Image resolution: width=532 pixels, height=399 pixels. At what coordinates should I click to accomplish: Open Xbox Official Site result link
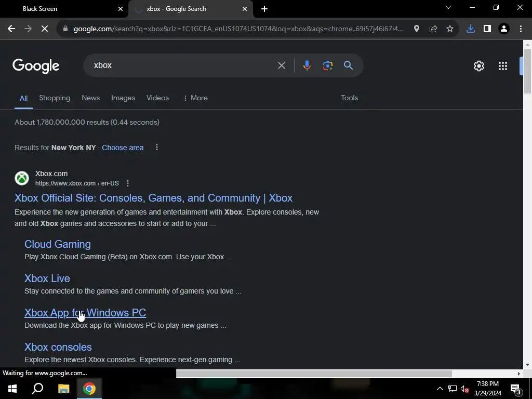pos(153,198)
